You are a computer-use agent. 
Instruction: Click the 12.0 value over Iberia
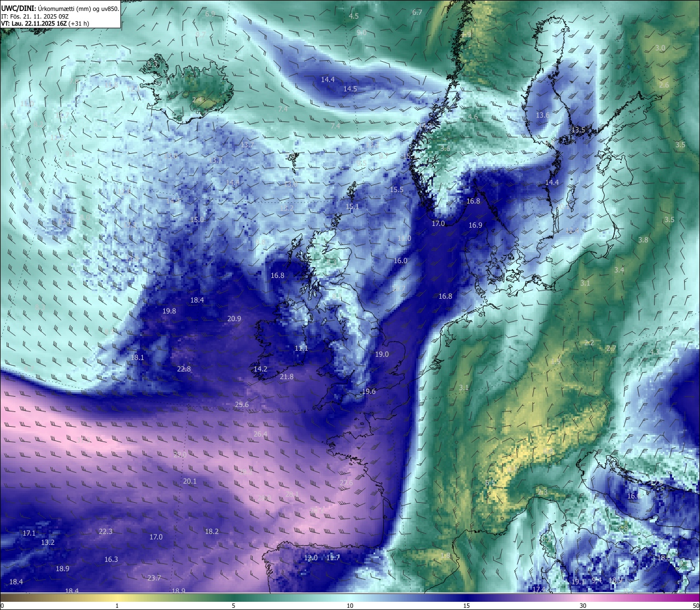(x=311, y=557)
